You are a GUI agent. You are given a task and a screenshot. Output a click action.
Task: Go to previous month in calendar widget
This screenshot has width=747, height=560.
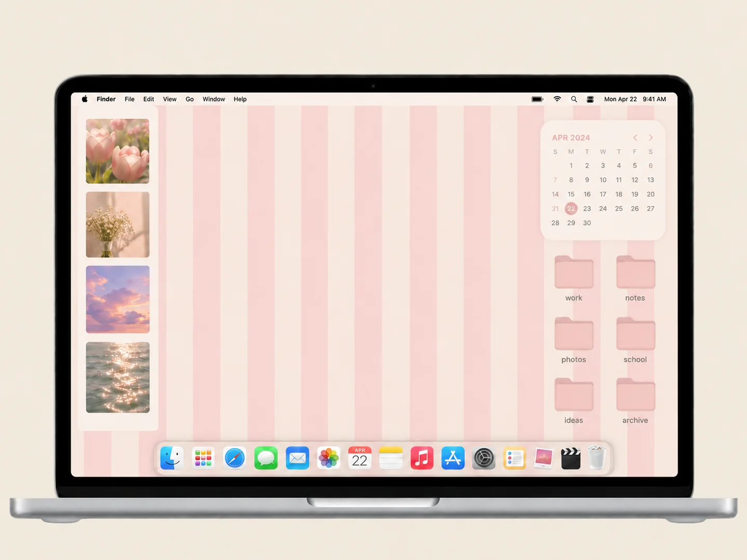pyautogui.click(x=635, y=137)
